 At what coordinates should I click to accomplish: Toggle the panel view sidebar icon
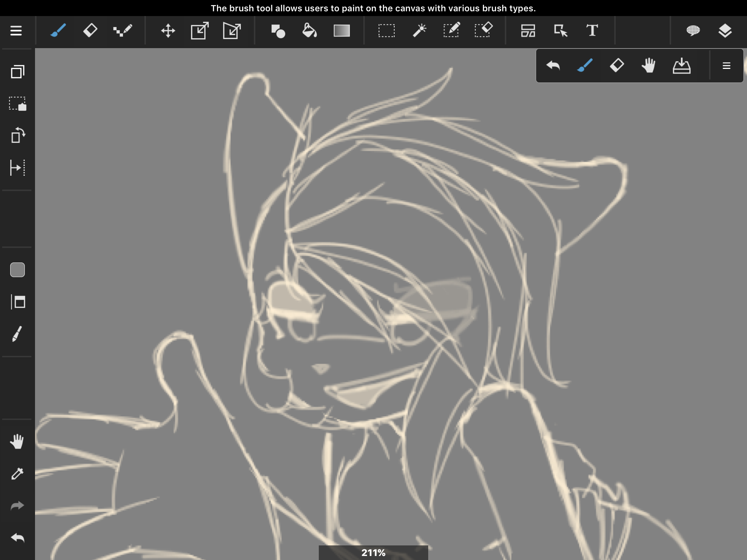[x=18, y=302]
